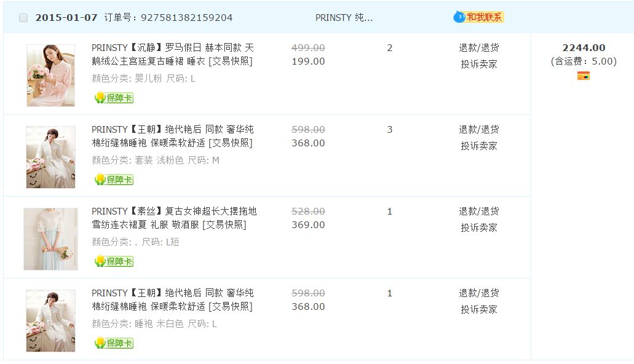Click the 保障卡 badge on the last item

tap(114, 343)
